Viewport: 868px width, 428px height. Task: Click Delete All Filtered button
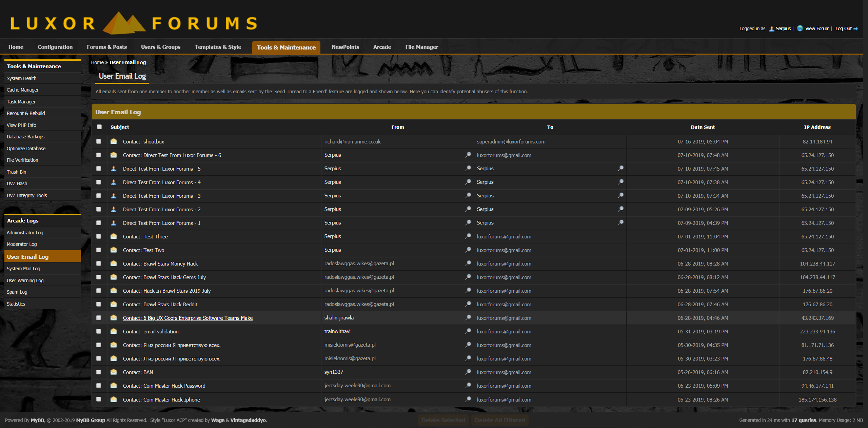click(x=500, y=420)
